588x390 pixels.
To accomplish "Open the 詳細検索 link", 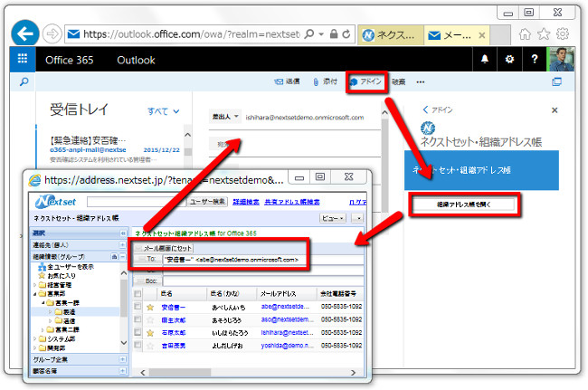I will point(246,202).
